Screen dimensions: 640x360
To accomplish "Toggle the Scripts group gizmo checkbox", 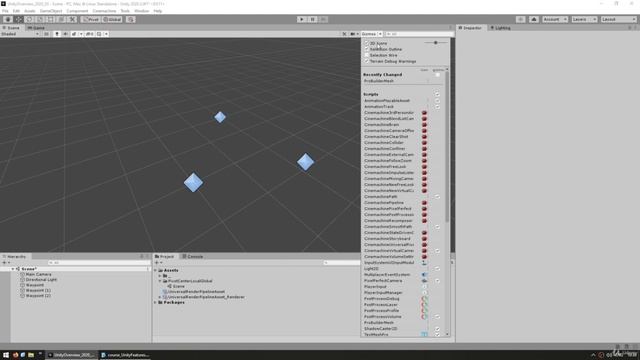I will 437,94.
